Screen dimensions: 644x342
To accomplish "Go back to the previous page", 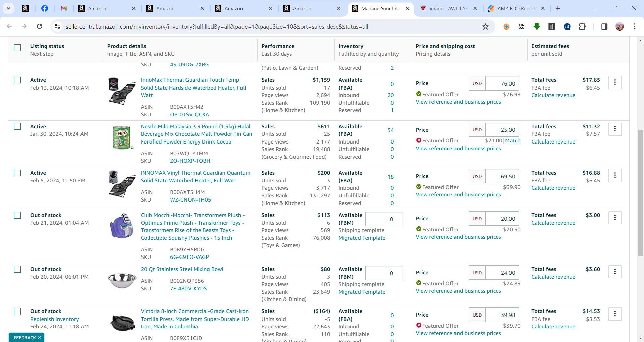I will click(x=9, y=26).
